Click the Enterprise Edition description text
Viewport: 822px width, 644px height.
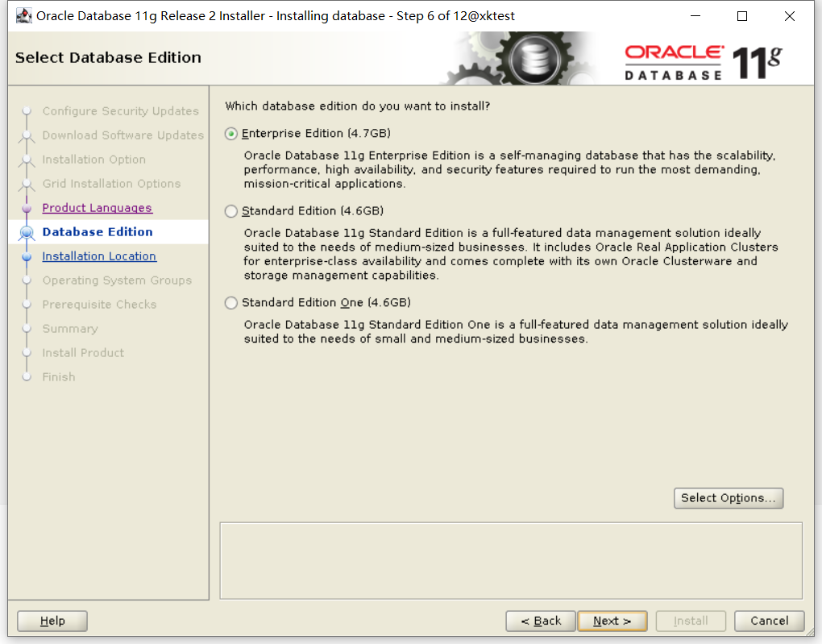tap(509, 169)
